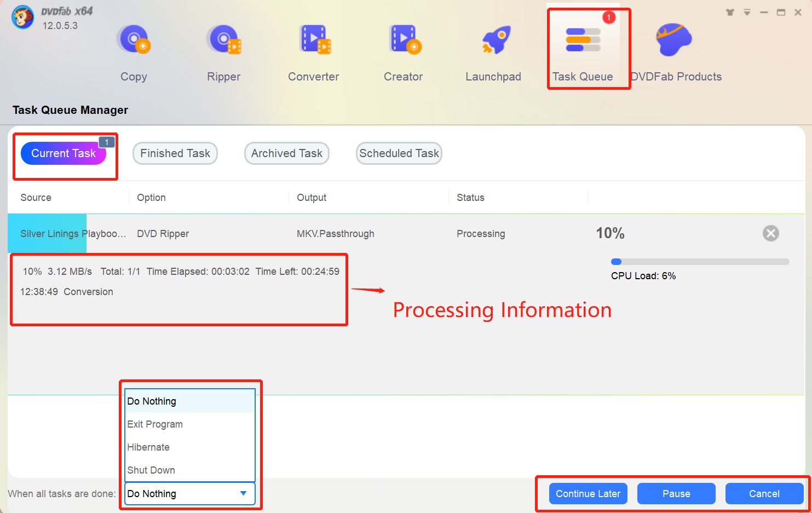Click the Source column header

[36, 198]
